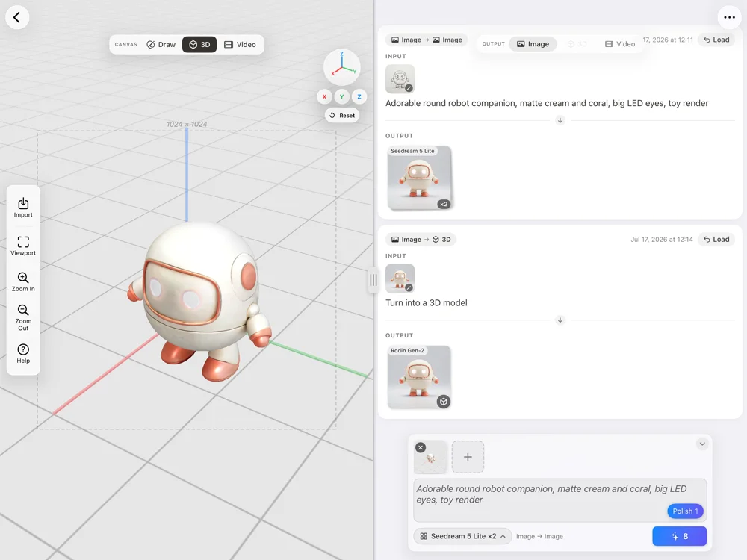Expand the arrow below the robot prompt
747x560 pixels.
click(x=560, y=120)
